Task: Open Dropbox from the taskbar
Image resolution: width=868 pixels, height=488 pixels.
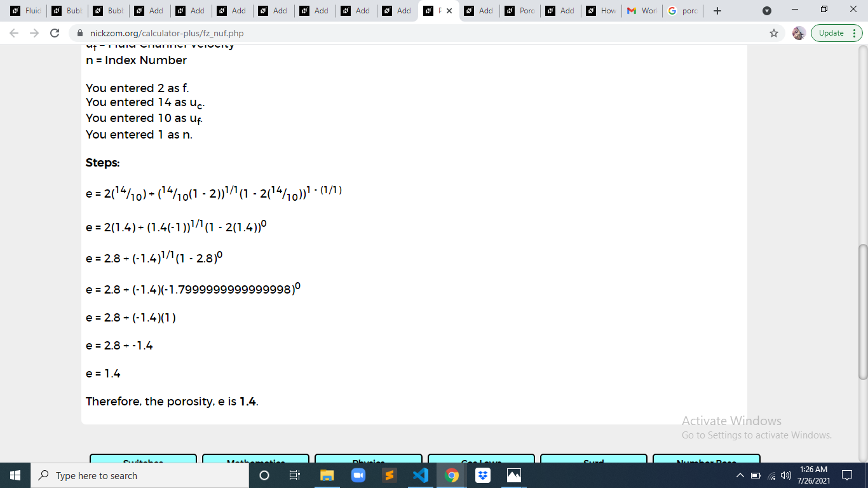Action: coord(483,475)
